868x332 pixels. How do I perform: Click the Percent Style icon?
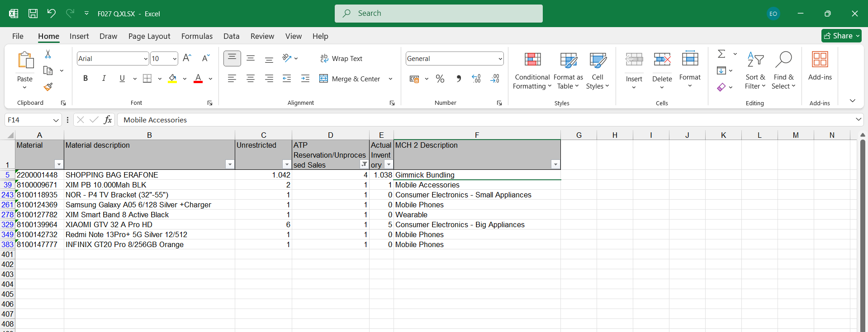pos(440,79)
